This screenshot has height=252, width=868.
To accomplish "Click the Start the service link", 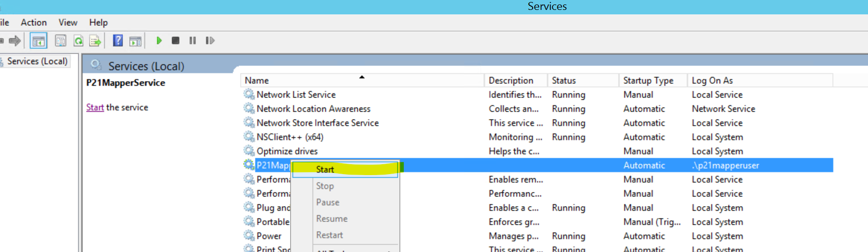I will point(95,107).
